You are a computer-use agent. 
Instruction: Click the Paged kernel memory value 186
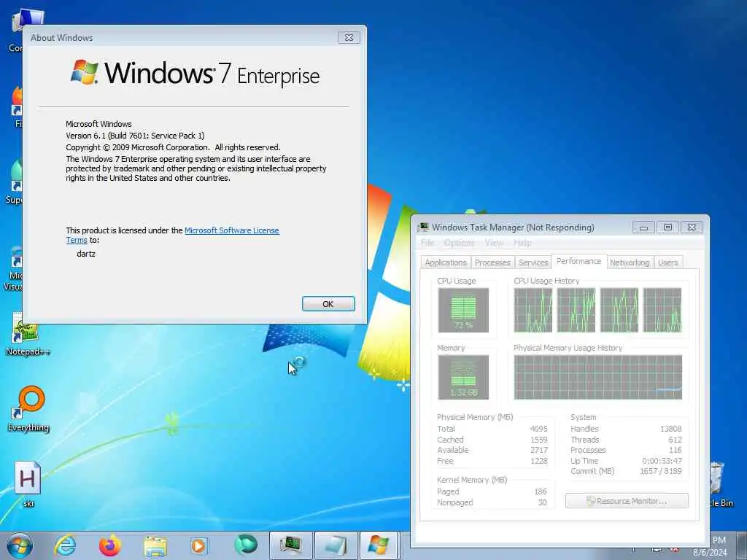(x=541, y=491)
